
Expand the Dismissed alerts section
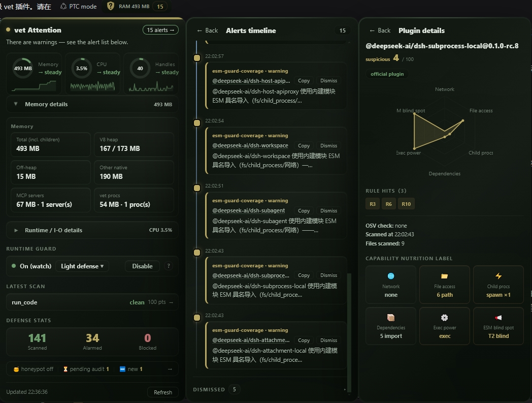270,389
